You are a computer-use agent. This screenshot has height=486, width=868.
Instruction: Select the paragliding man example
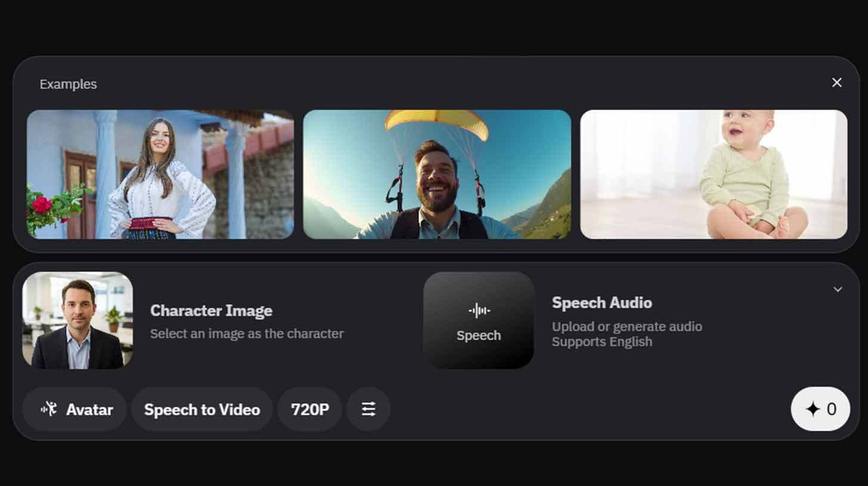pyautogui.click(x=437, y=175)
